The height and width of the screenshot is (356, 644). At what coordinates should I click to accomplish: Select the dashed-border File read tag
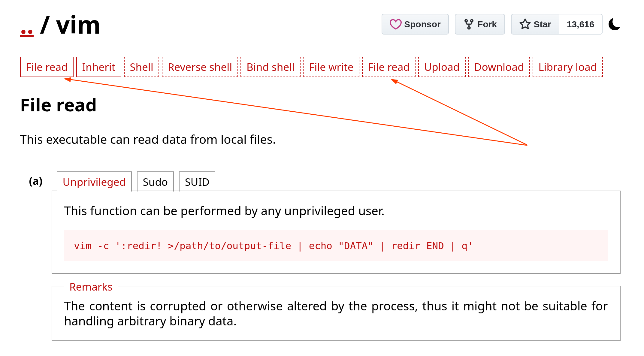(389, 67)
